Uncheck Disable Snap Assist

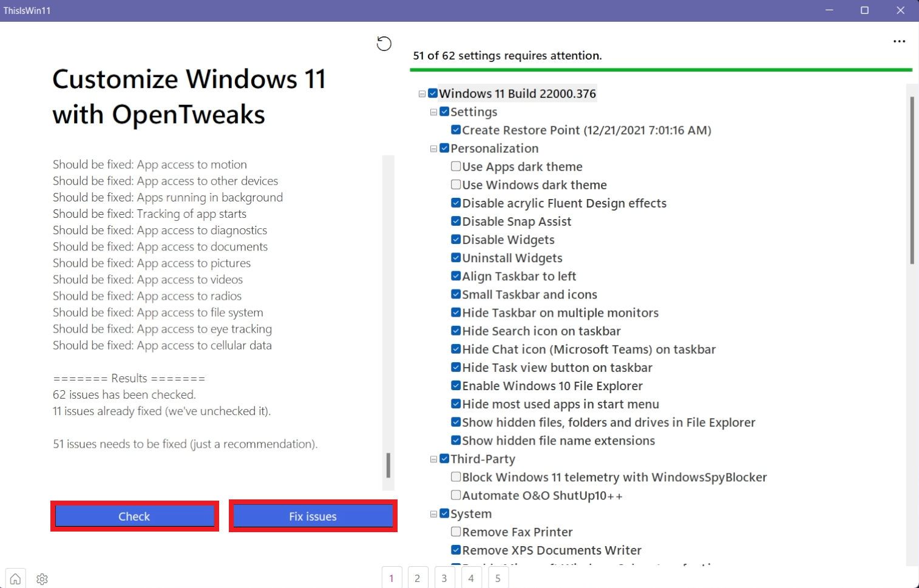coord(455,221)
